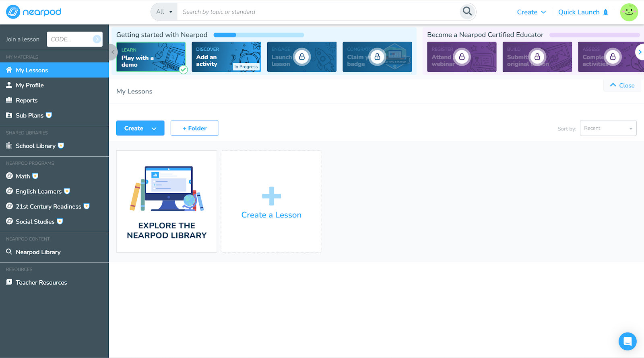Click the Nearpod Library search icon
Image resolution: width=644 pixels, height=358 pixels.
click(x=9, y=252)
